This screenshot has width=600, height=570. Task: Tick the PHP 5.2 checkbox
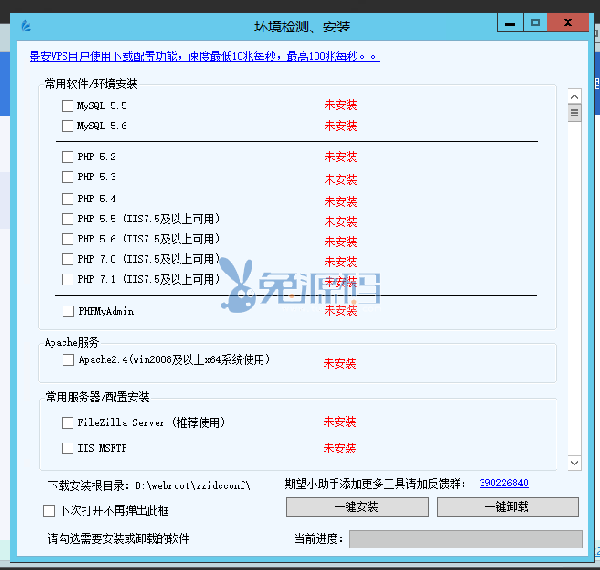(67, 156)
